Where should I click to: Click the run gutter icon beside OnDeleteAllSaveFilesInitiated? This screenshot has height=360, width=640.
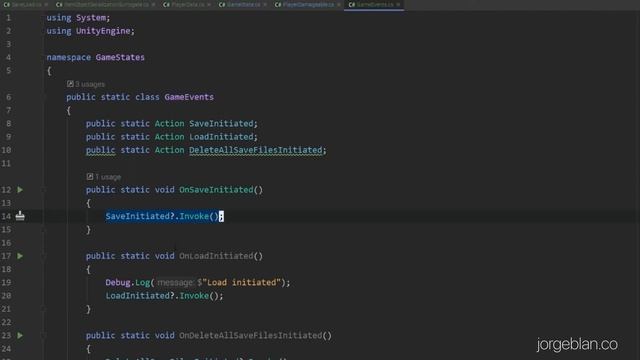pos(20,336)
